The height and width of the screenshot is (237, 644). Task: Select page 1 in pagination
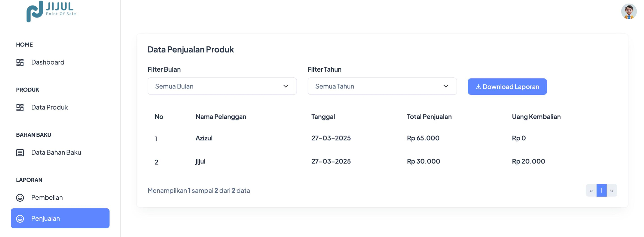pyautogui.click(x=601, y=190)
